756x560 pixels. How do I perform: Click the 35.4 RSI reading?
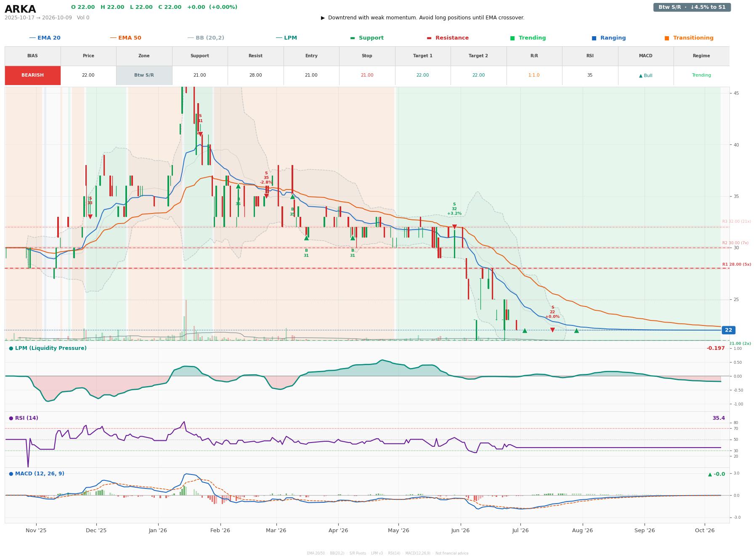(719, 418)
